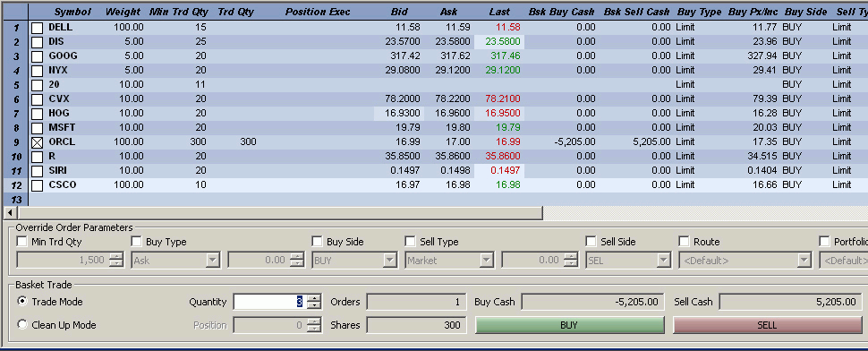
Task: Check the R row checkbox
Action: click(x=37, y=157)
